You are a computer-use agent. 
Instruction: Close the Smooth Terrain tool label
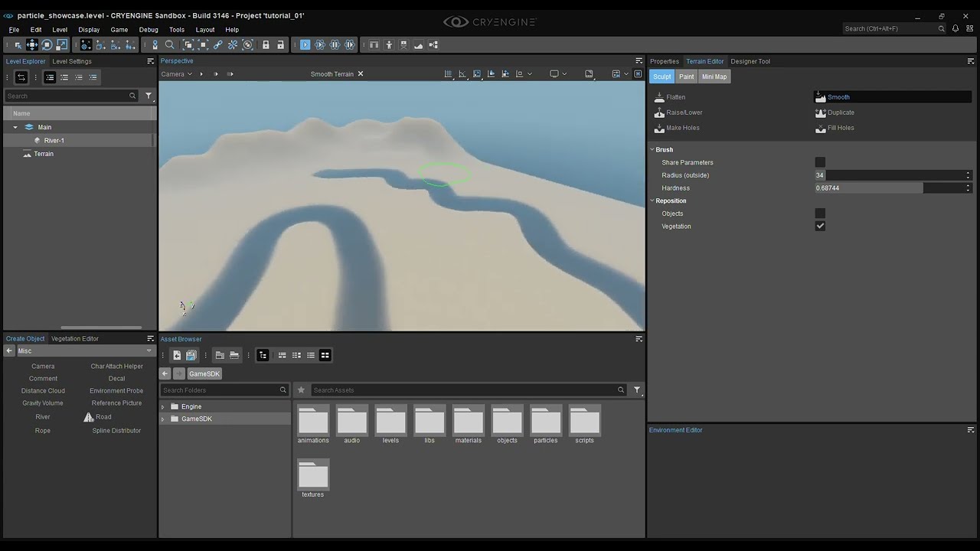(361, 74)
